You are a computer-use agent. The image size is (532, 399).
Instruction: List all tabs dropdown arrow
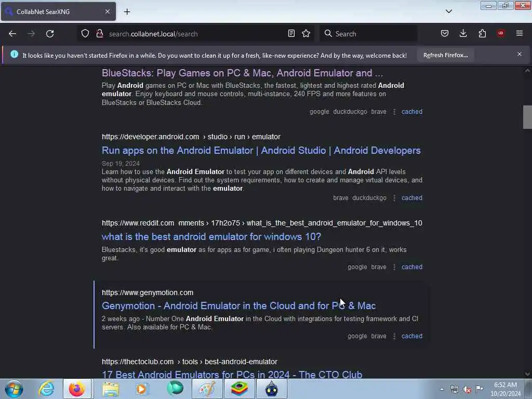pyautogui.click(x=449, y=11)
